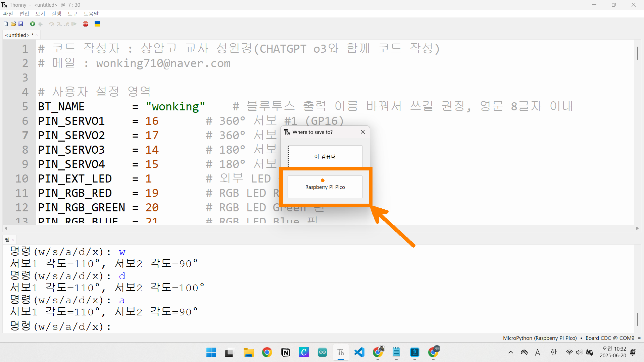Click the email comment on line 2
This screenshot has width=644, height=362.
(x=135, y=63)
